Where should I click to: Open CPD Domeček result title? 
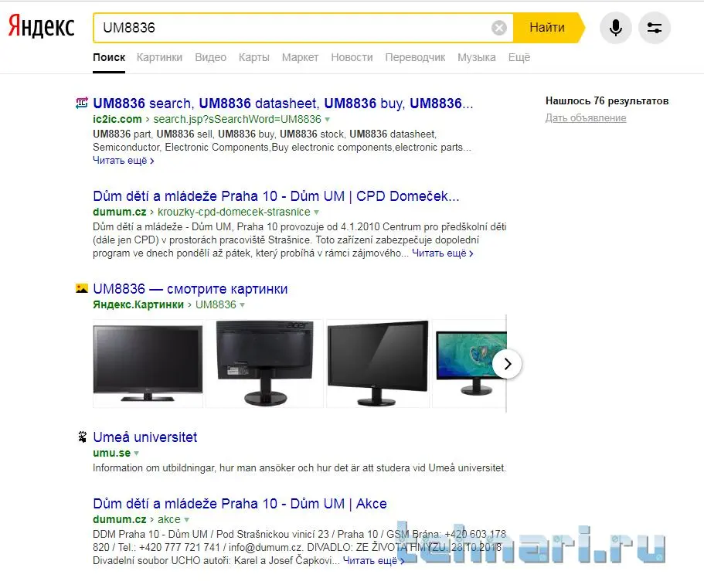pos(276,196)
